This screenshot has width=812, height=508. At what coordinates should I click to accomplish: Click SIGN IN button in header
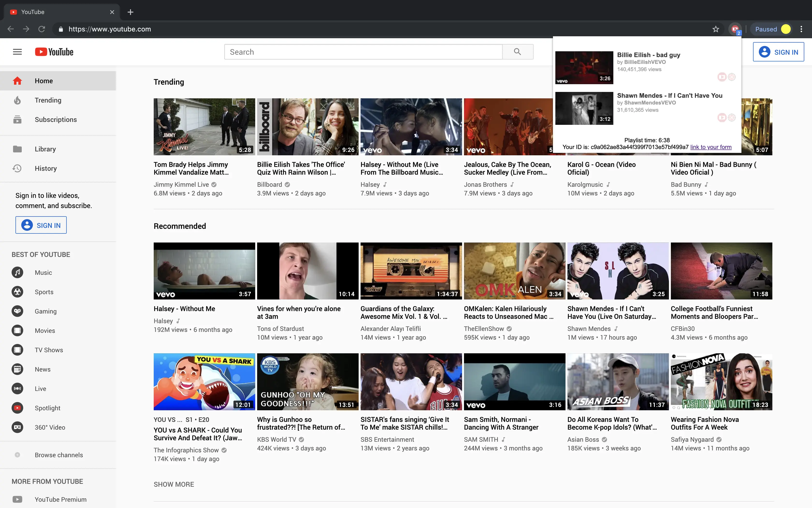778,52
